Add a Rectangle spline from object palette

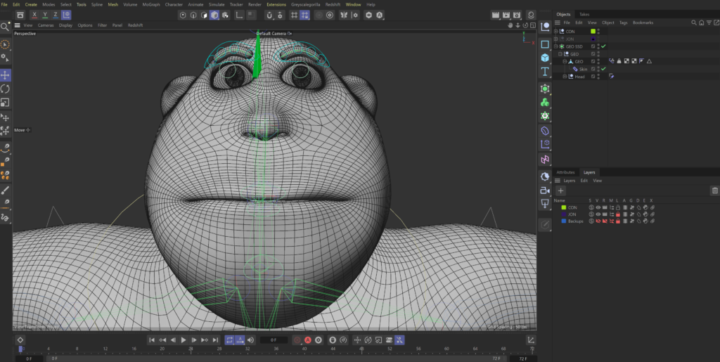point(545,45)
